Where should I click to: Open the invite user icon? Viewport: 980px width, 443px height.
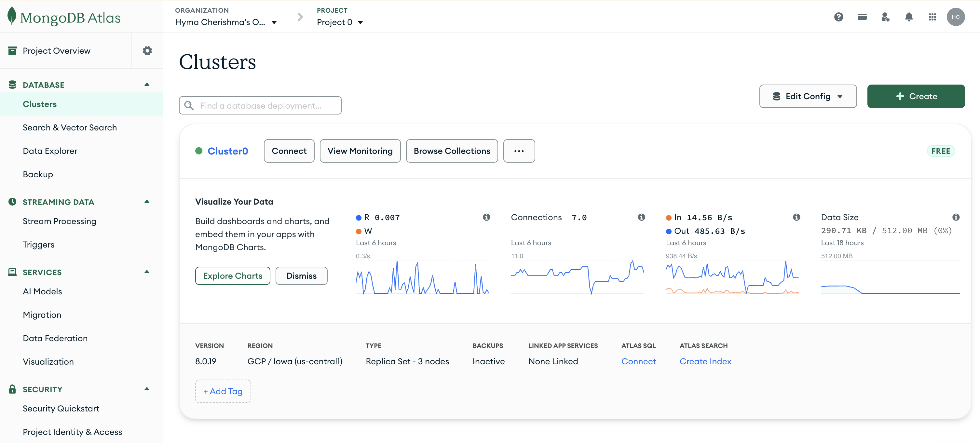pos(885,17)
